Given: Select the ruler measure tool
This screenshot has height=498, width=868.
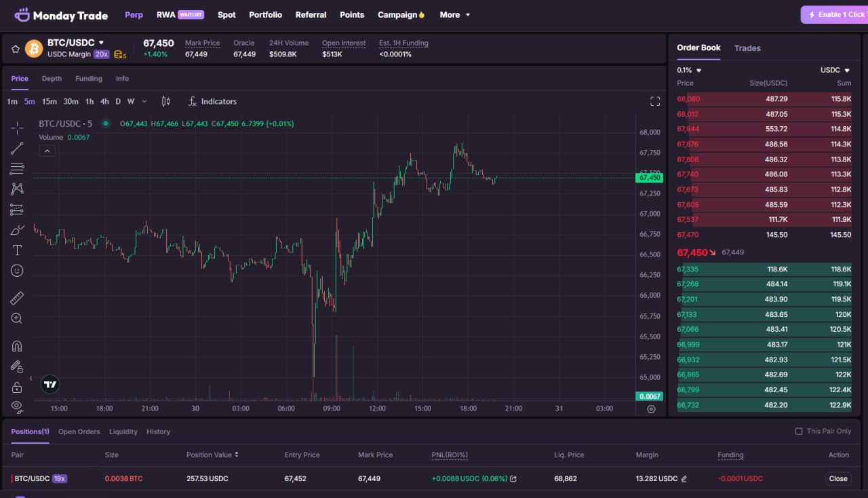Looking at the screenshot, I should pos(17,298).
